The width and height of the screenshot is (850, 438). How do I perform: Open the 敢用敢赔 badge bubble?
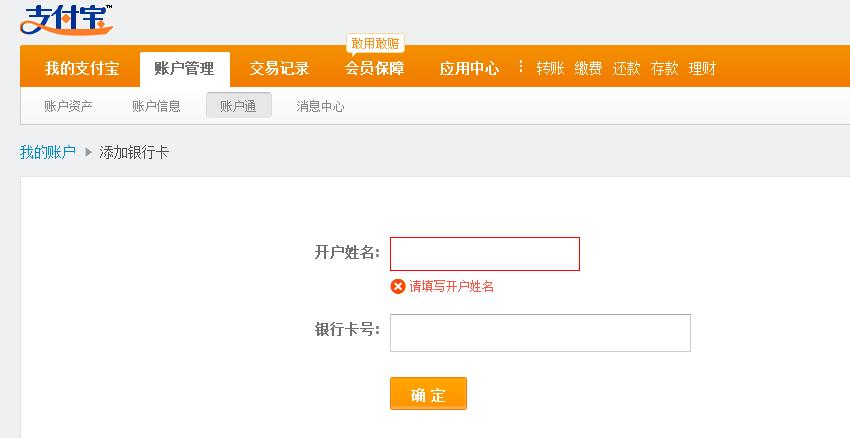pos(375,44)
